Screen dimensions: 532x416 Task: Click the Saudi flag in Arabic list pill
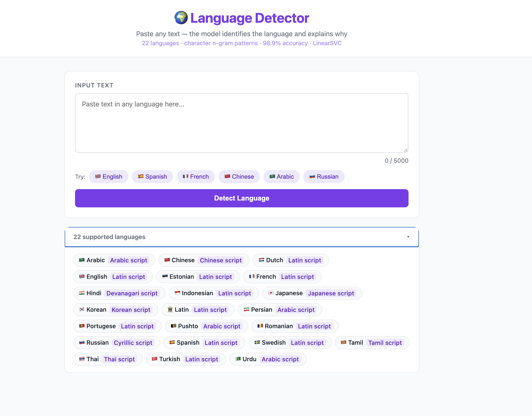pyautogui.click(x=82, y=260)
